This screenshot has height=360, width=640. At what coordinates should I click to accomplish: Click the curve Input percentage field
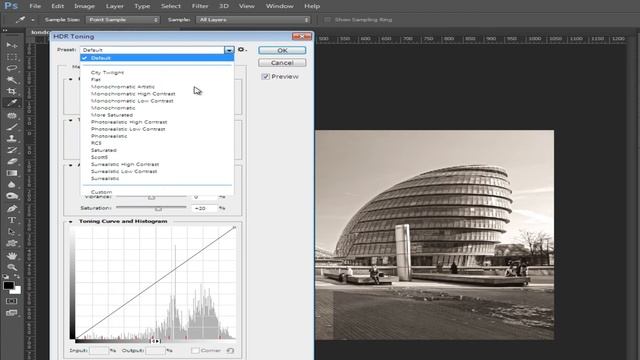(99, 350)
